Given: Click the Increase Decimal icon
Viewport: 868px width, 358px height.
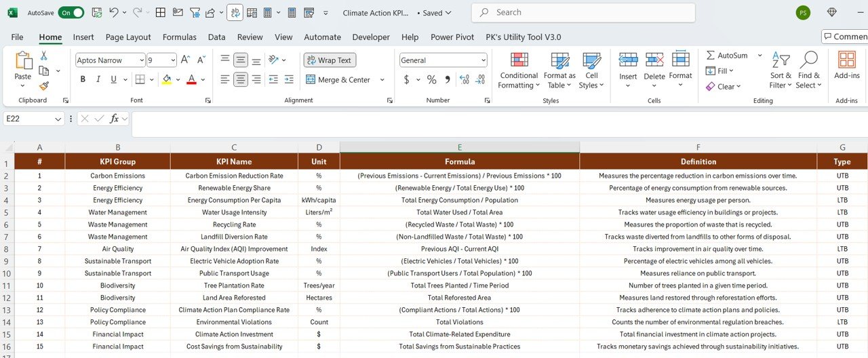Looking at the screenshot, I should coord(466,79).
